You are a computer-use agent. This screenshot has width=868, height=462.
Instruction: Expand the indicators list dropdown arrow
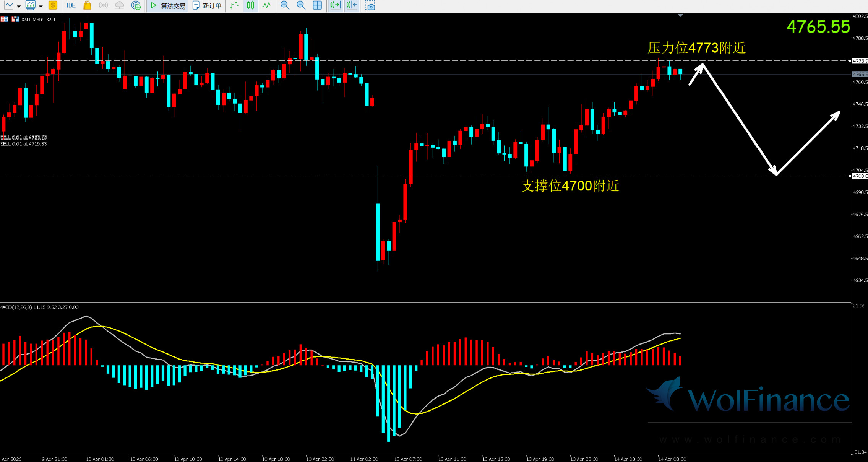coord(41,6)
